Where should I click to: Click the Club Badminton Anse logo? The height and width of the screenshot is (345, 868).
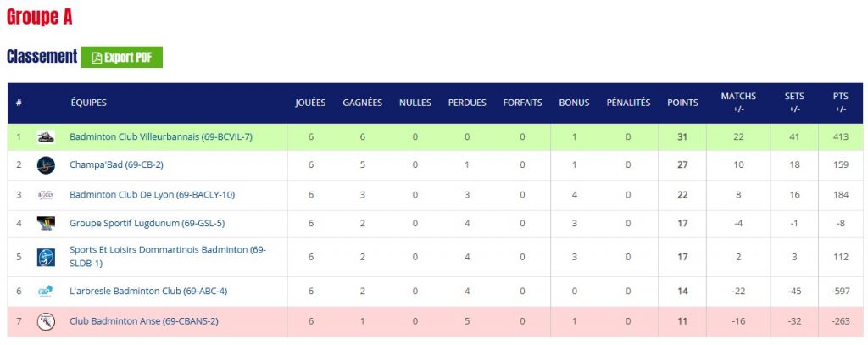tap(46, 321)
